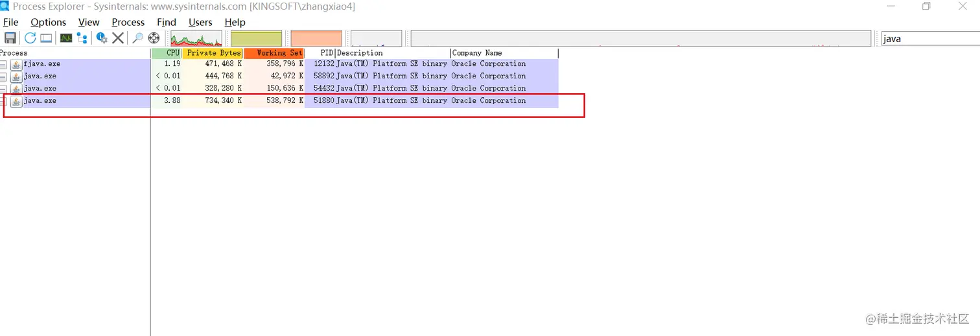The image size is (980, 336).
Task: Select the fjava.exe process name
Action: pos(42,64)
